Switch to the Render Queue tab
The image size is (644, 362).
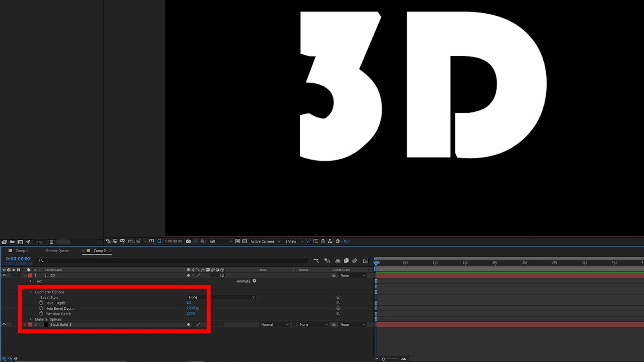pos(58,251)
